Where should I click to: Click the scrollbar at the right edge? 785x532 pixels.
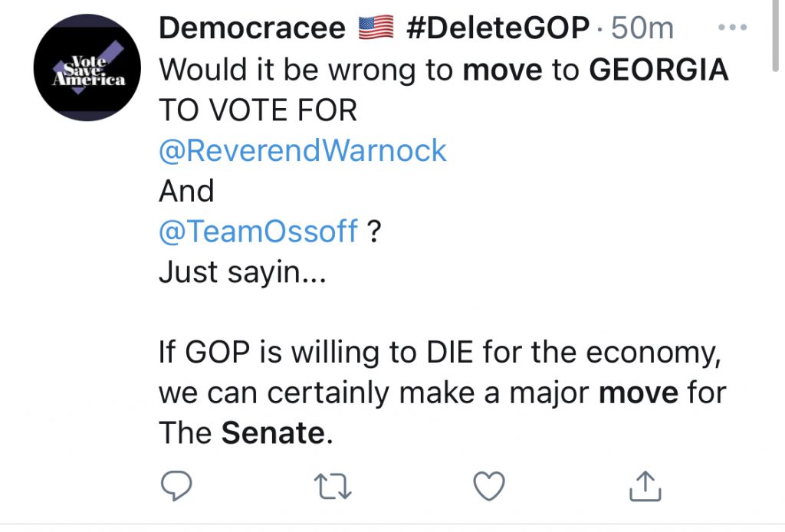[775, 36]
